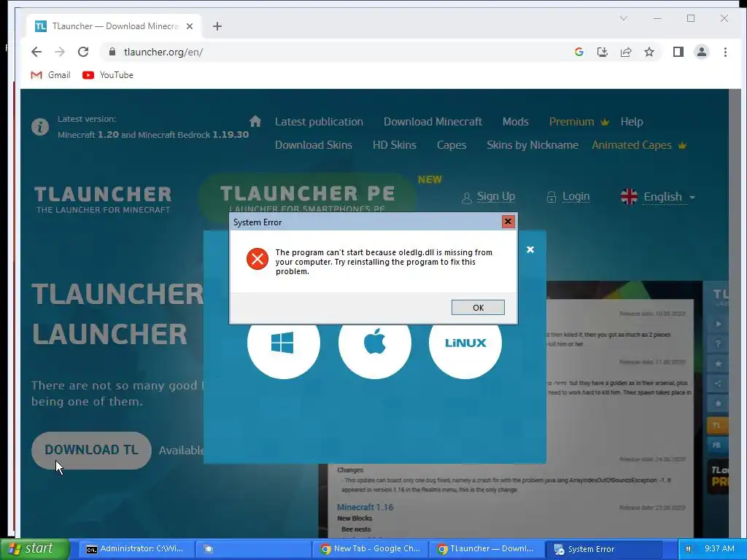Click the TLauncher logo
This screenshot has height=560, width=747.
(x=103, y=199)
